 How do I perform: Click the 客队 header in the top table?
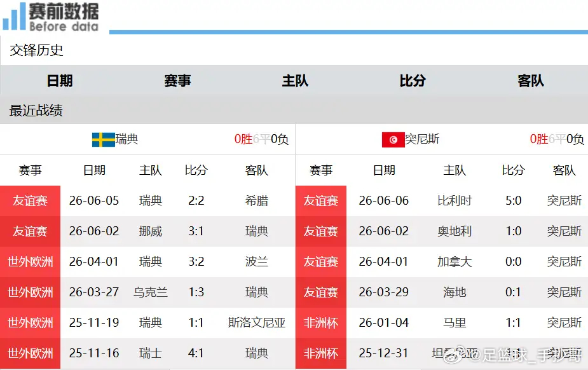(x=531, y=81)
